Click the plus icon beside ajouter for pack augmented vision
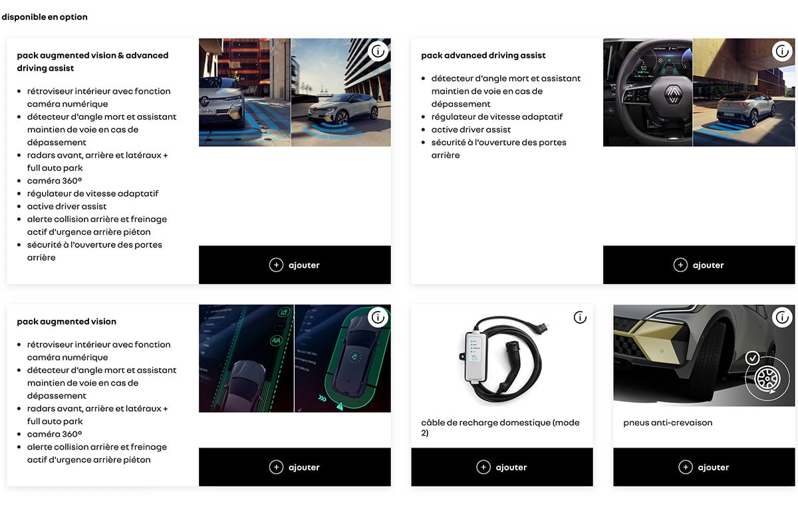 (277, 467)
